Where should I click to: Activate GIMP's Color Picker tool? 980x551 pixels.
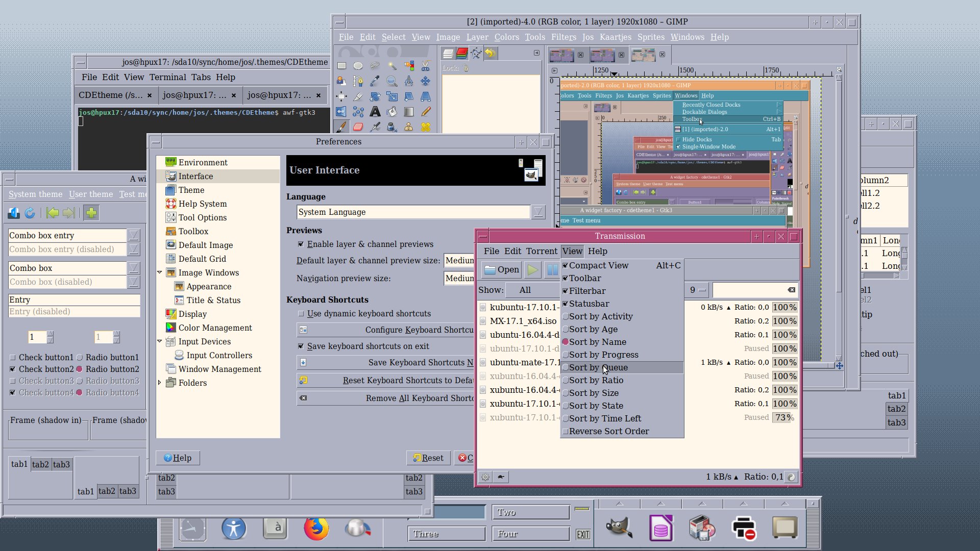(375, 81)
